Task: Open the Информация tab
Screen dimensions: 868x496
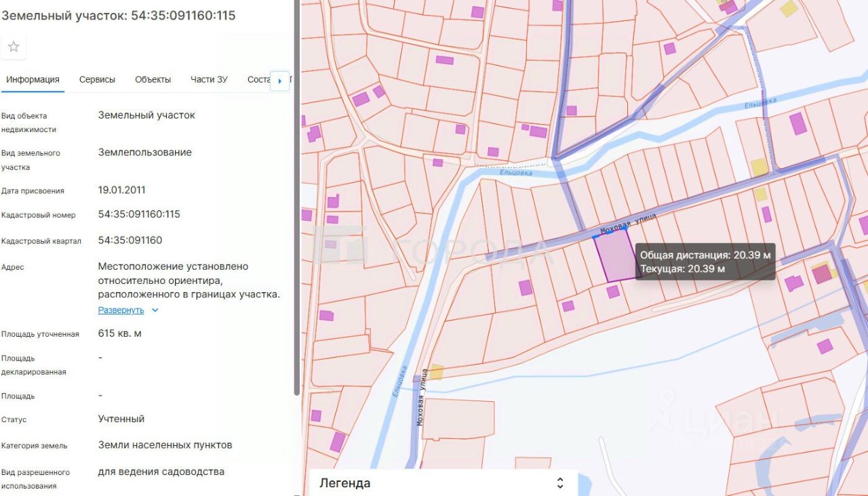Action: point(33,79)
